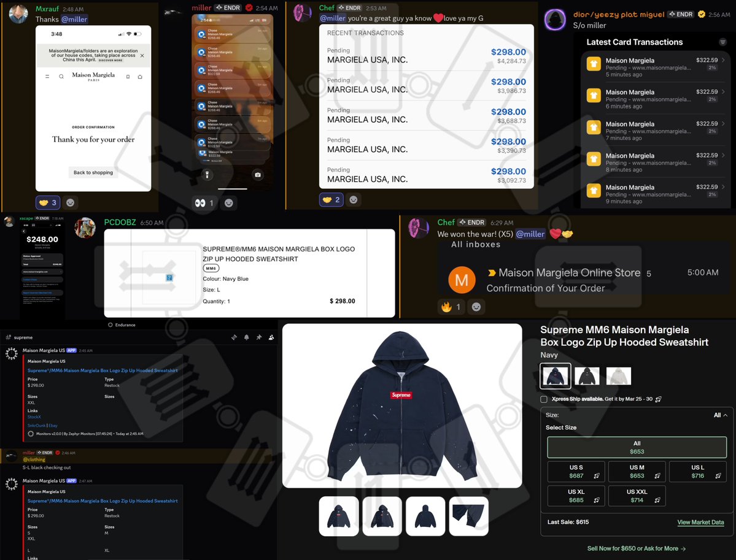Click PCDOBZ's avatar
This screenshot has height=560, width=736.
(85, 228)
